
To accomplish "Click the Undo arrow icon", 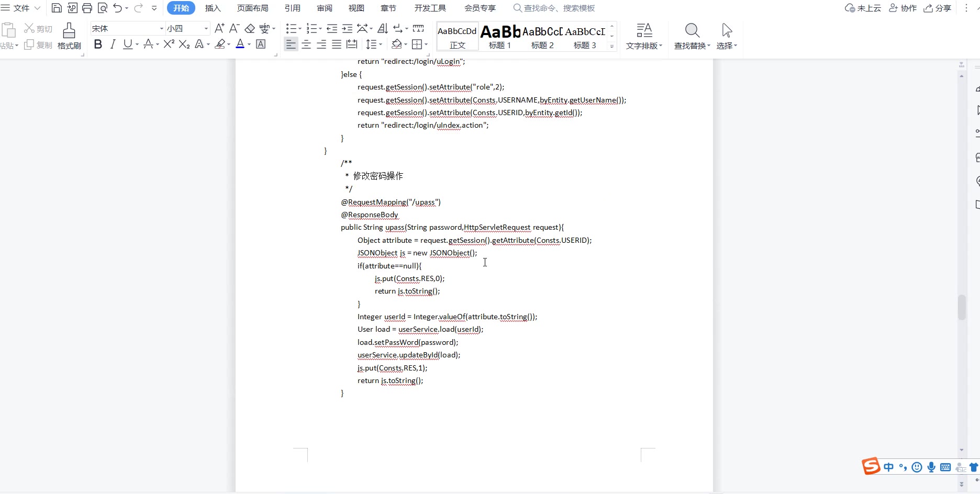I will tap(117, 8).
